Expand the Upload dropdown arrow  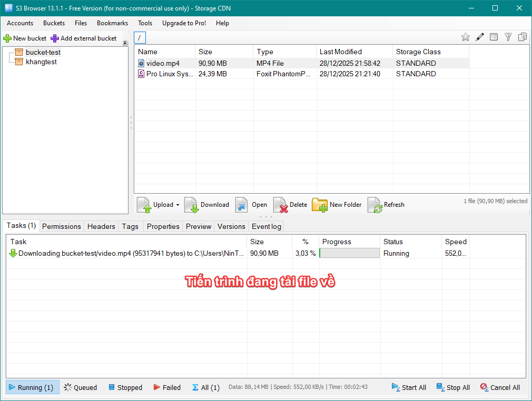[x=178, y=205]
